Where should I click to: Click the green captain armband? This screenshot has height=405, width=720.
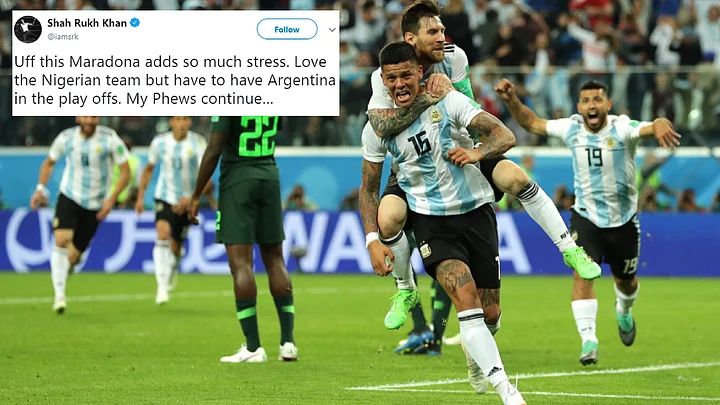click(464, 86)
